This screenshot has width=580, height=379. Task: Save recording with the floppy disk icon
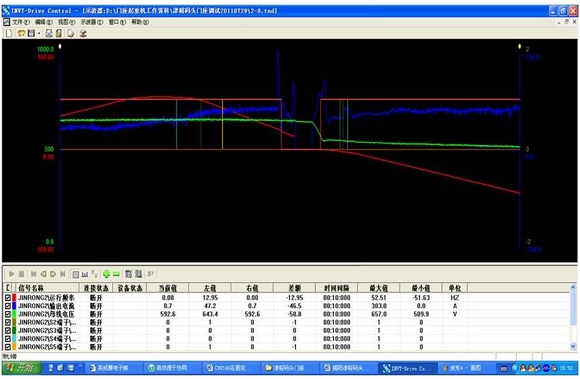31,33
